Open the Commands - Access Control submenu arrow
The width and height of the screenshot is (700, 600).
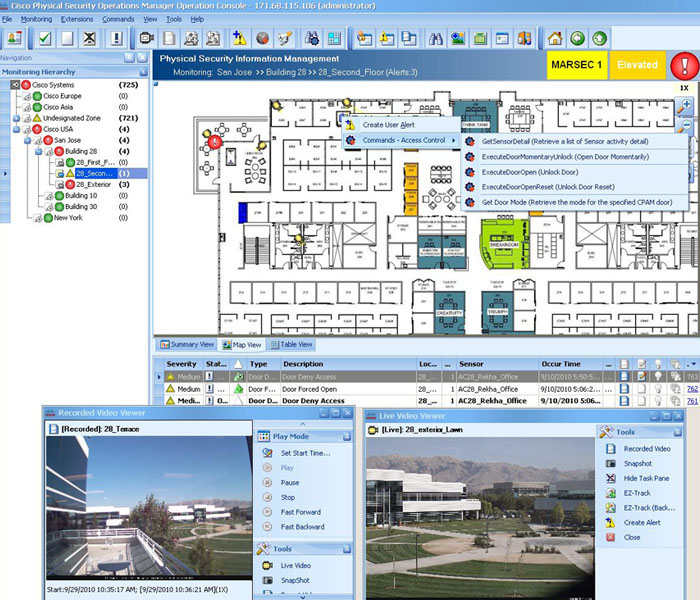453,140
